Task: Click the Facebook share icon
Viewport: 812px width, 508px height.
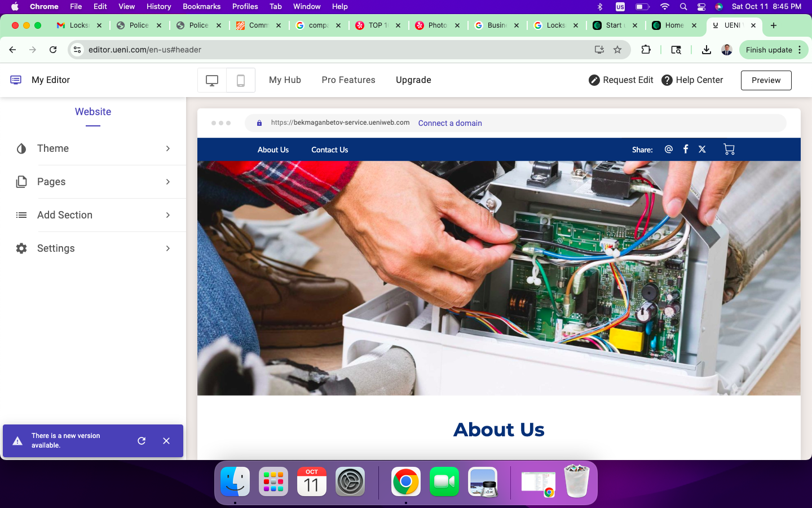Action: [686, 150]
